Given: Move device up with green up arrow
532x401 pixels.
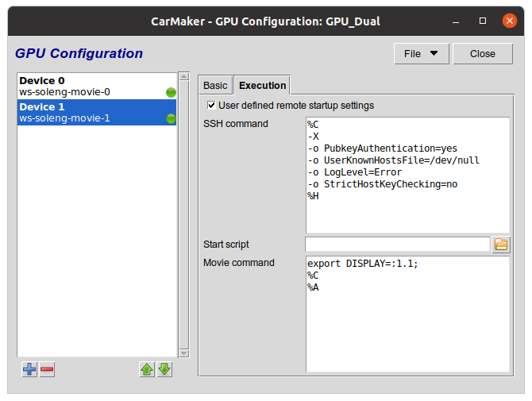Looking at the screenshot, I should (147, 369).
